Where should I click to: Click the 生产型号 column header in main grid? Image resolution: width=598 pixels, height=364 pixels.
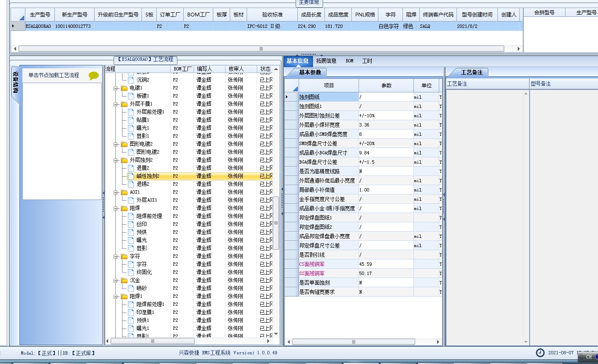(40, 14)
